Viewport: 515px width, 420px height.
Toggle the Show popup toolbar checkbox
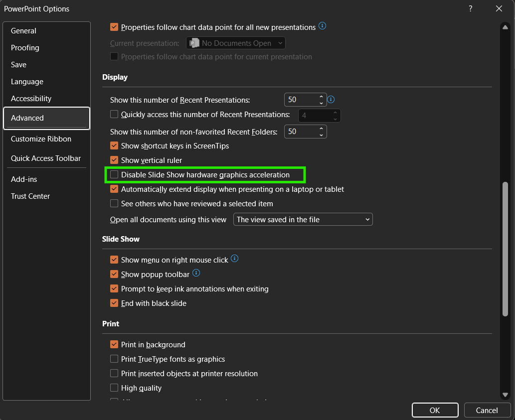click(x=114, y=275)
